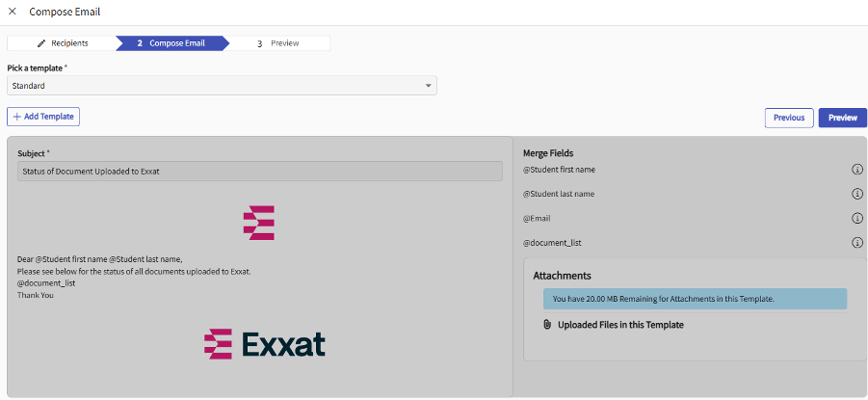Click the info icon beside @document_list
868x400 pixels.
point(856,243)
